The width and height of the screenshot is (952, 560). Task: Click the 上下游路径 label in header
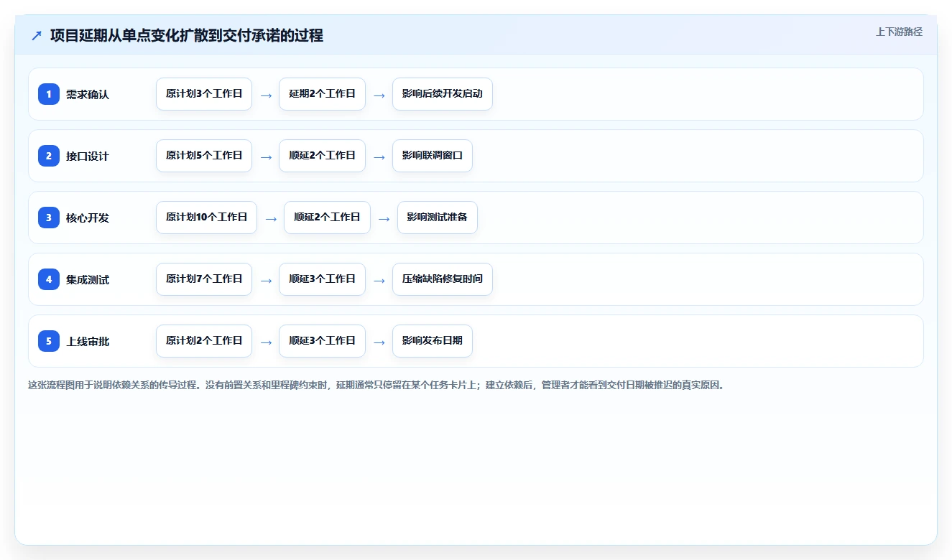pyautogui.click(x=899, y=32)
